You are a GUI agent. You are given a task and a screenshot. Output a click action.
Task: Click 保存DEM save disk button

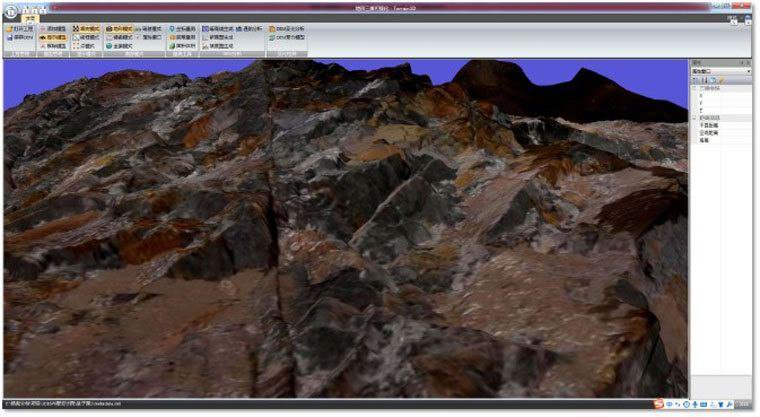(19, 37)
